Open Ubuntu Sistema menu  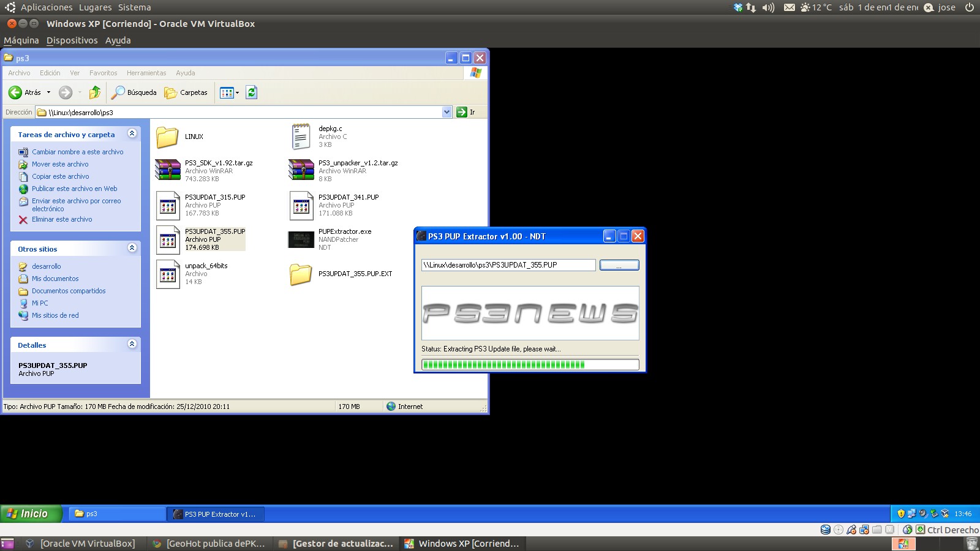tap(134, 7)
